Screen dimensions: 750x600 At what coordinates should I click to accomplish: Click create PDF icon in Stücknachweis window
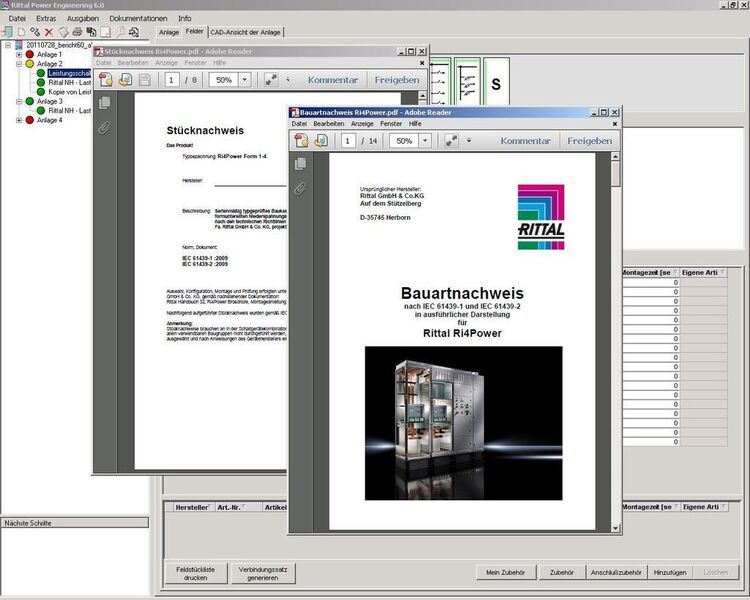point(106,80)
